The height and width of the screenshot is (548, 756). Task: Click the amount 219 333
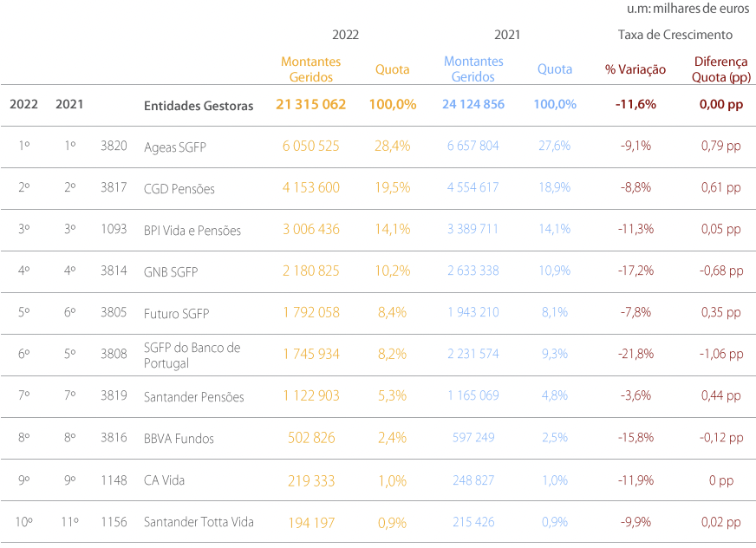[311, 481]
